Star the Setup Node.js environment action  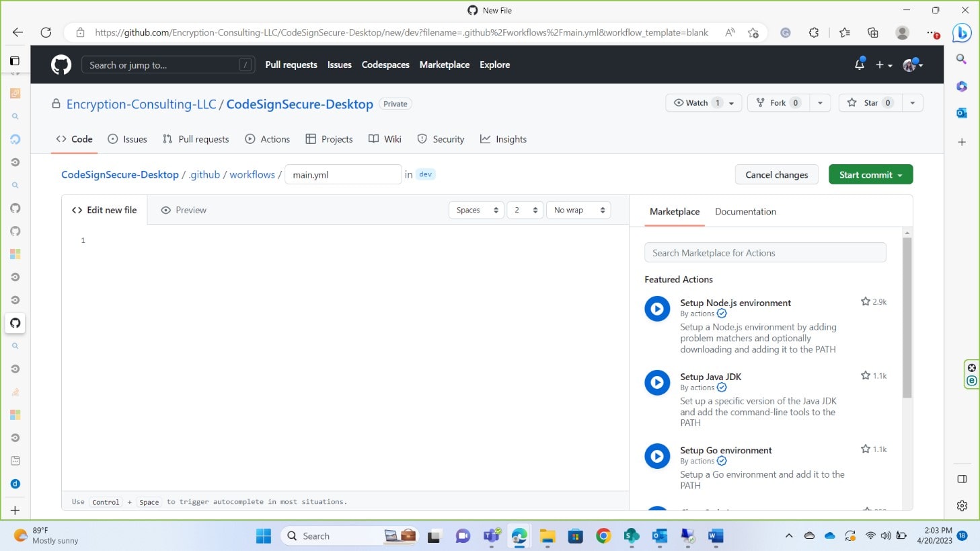click(866, 302)
